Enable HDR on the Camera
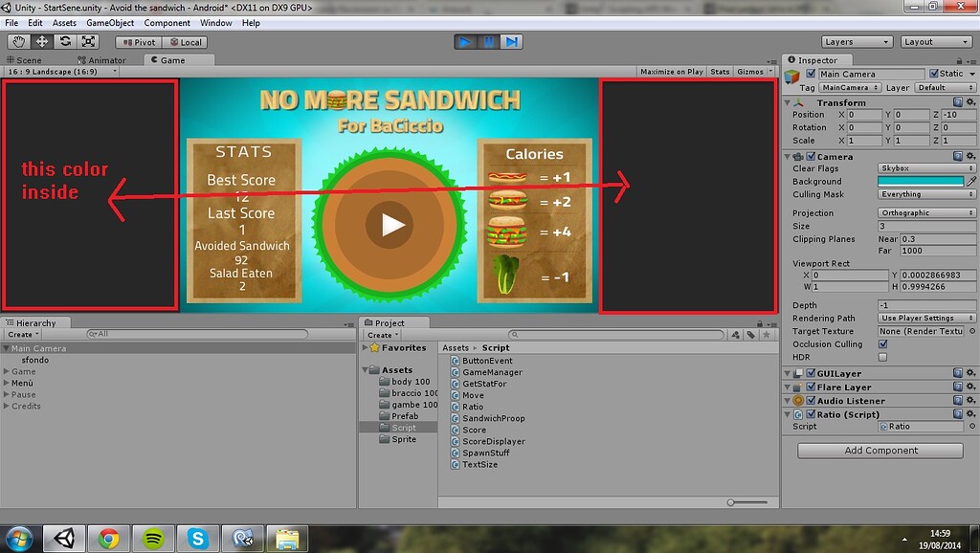 click(882, 356)
